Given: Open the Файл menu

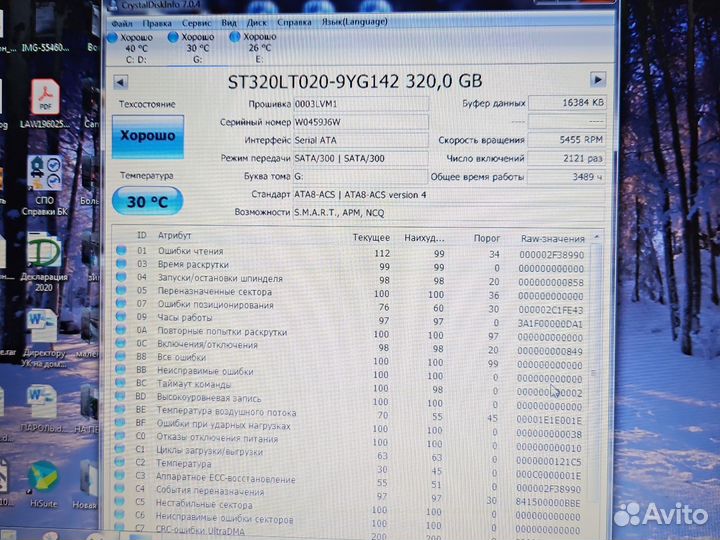Looking at the screenshot, I should click(122, 23).
